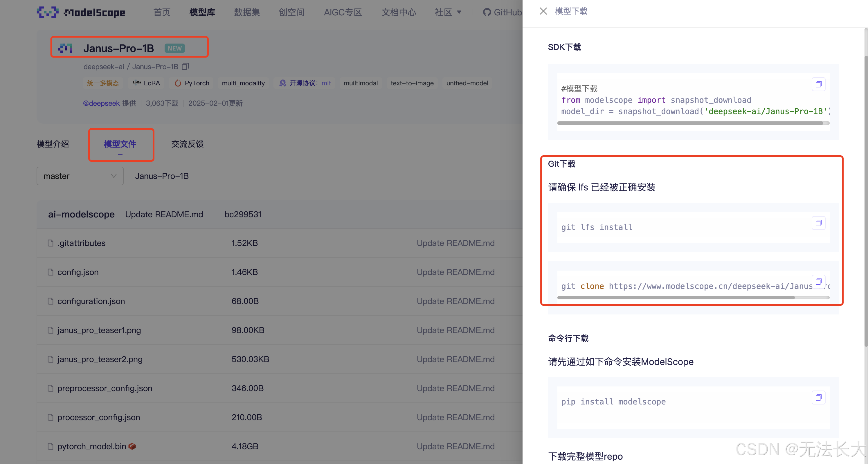Open the GitHub link in the navbar
The image size is (868, 464).
[x=502, y=12]
